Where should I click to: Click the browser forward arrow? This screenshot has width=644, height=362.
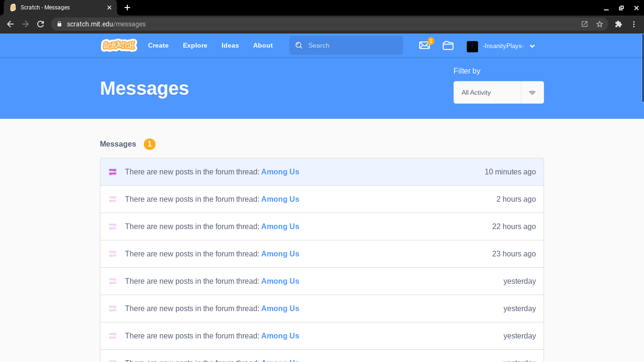(25, 24)
